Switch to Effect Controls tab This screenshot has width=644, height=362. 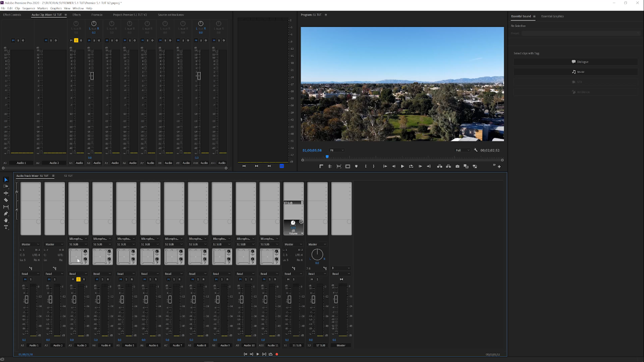click(x=12, y=15)
